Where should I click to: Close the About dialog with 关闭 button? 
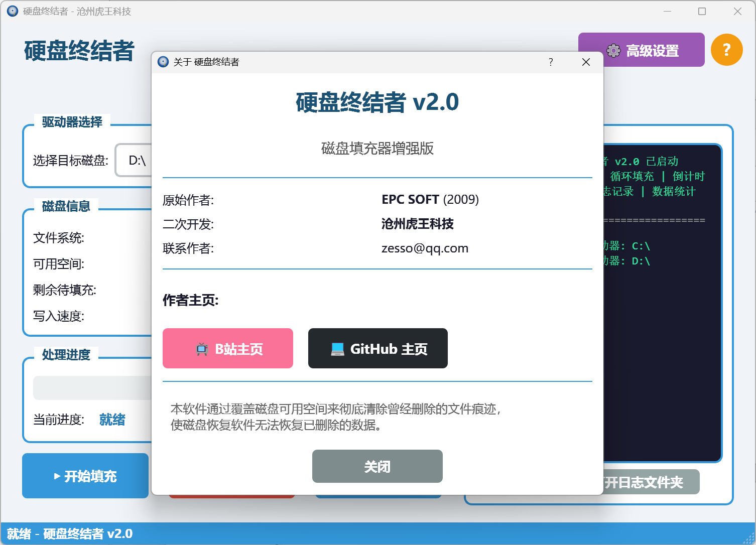pos(377,466)
